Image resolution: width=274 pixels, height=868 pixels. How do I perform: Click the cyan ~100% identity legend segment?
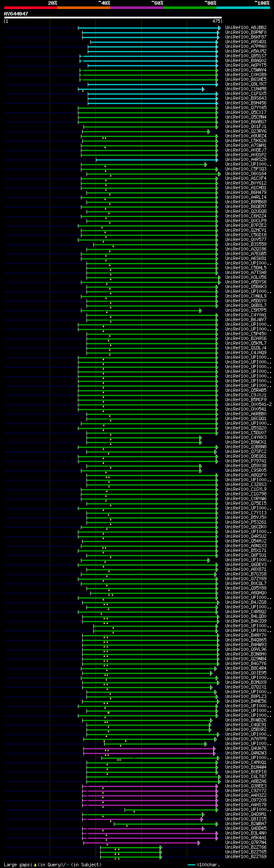click(x=243, y=8)
